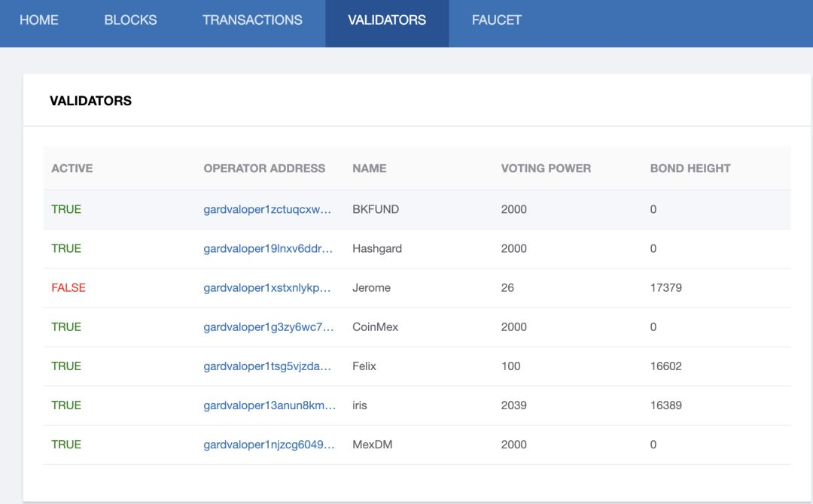Click bond height 0 in MexDM row
Image resolution: width=813 pixels, height=504 pixels.
click(x=653, y=445)
